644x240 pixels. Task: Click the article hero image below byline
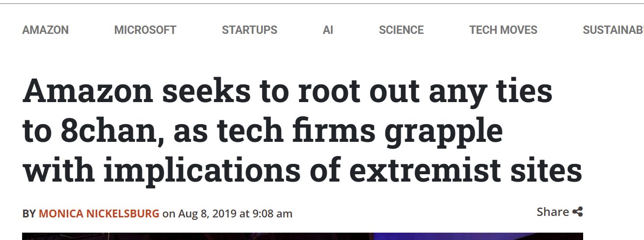302,236
